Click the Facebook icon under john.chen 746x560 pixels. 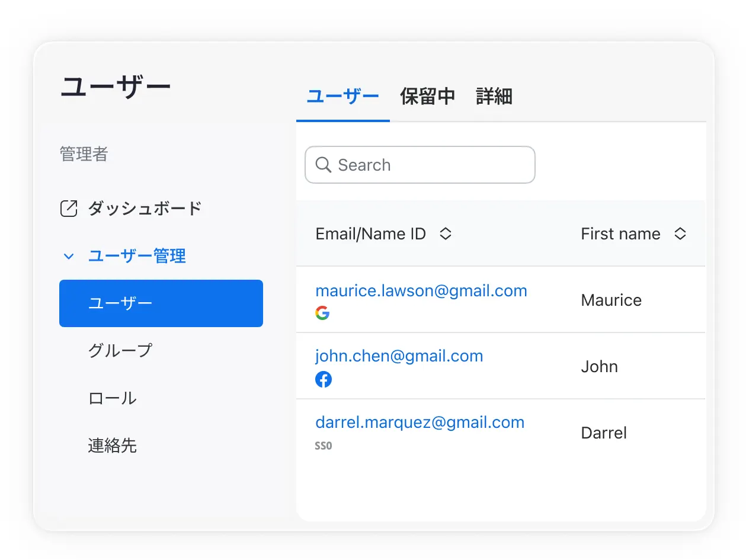pos(324,379)
